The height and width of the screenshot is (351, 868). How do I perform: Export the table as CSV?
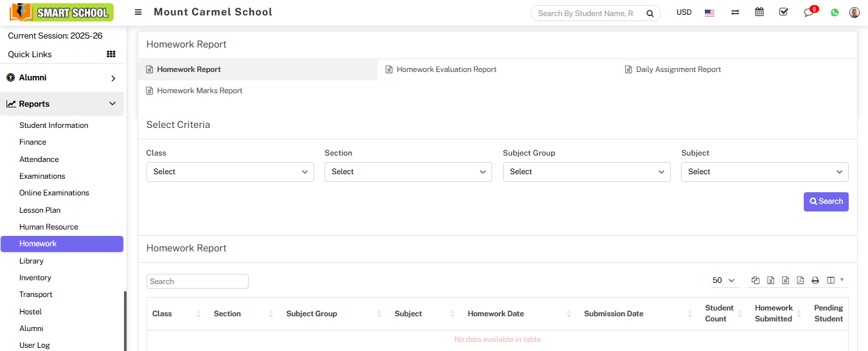785,280
